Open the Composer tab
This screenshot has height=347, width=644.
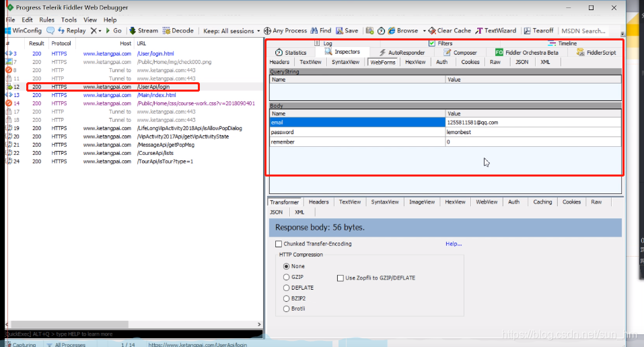coord(460,53)
